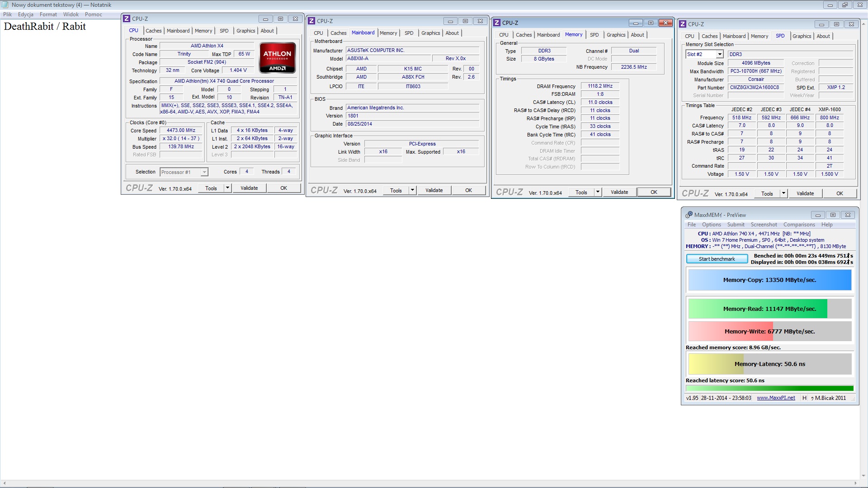The image size is (868, 488).
Task: Minimize the first CPU-Z CPU window
Action: 265,19
